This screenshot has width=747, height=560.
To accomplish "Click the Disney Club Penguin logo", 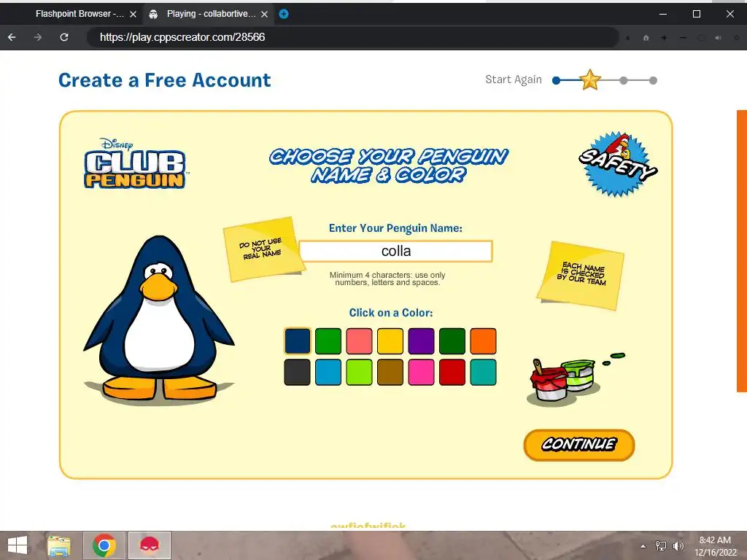I will click(135, 163).
